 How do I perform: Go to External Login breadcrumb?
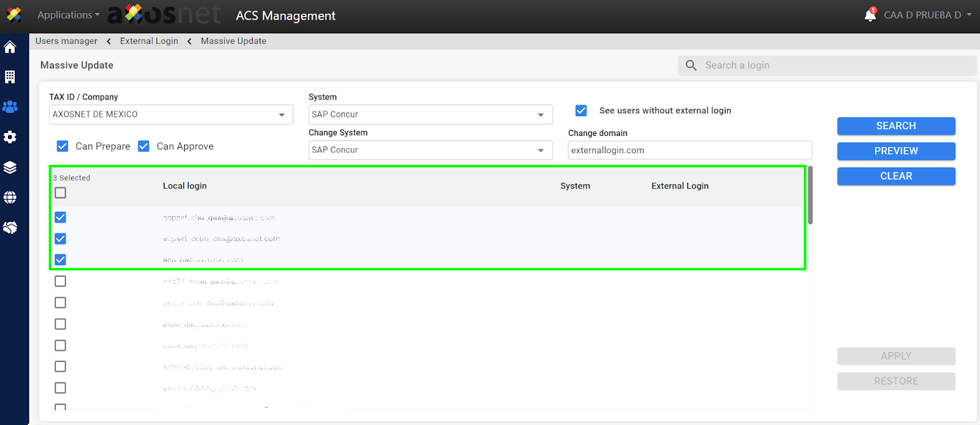149,41
